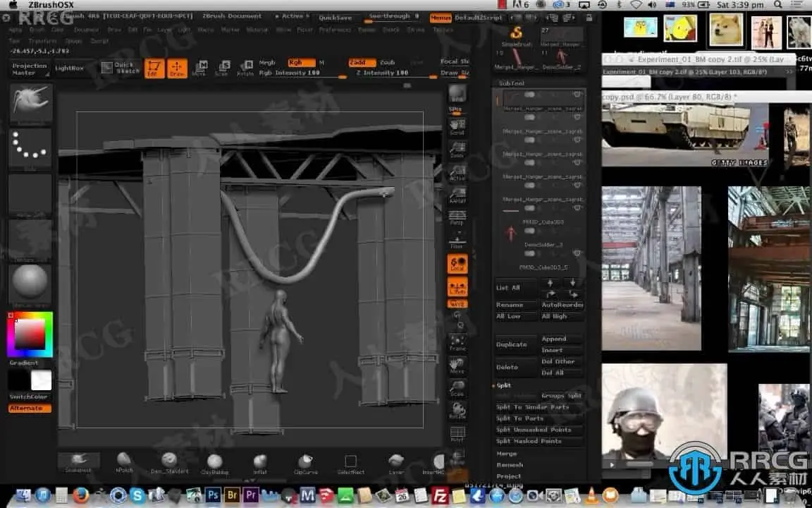Image resolution: width=812 pixels, height=508 pixels.
Task: Open the Preferences menu
Action: click(x=334, y=30)
